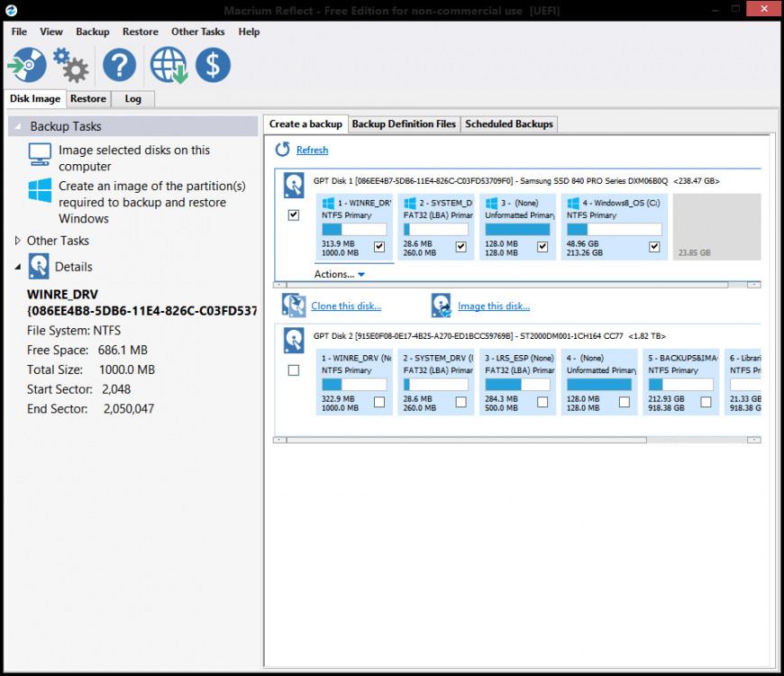Toggle the GPT Disk 1 whole-disk checkbox
The width and height of the screenshot is (784, 676).
294,215
